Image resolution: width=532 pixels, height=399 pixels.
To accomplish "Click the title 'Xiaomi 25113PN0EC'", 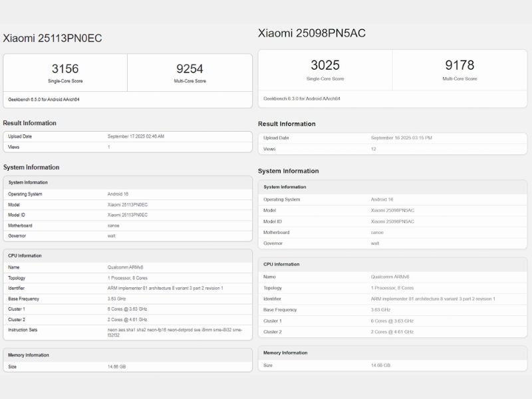I will click(x=53, y=38).
